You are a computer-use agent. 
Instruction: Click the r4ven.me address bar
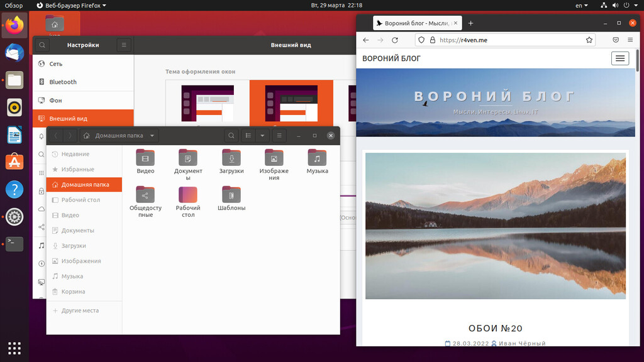pos(503,40)
